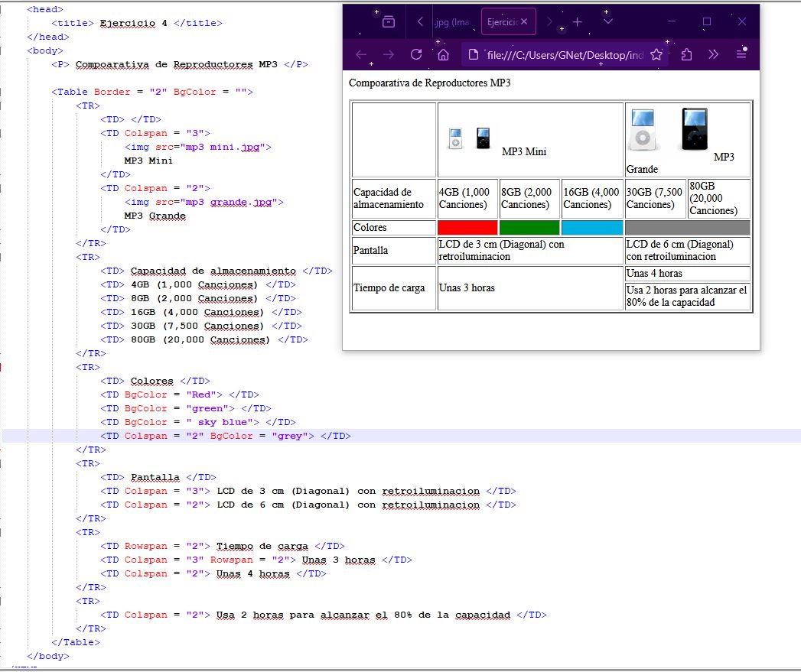801x672 pixels.
Task: Expand the more tools overflow chevron
Action: 713,54
